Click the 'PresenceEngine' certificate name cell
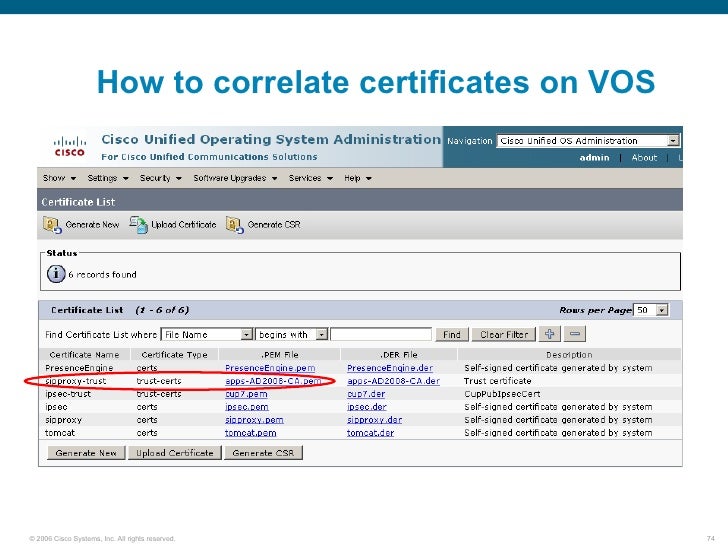This screenshot has height=546, width=728. (x=79, y=368)
